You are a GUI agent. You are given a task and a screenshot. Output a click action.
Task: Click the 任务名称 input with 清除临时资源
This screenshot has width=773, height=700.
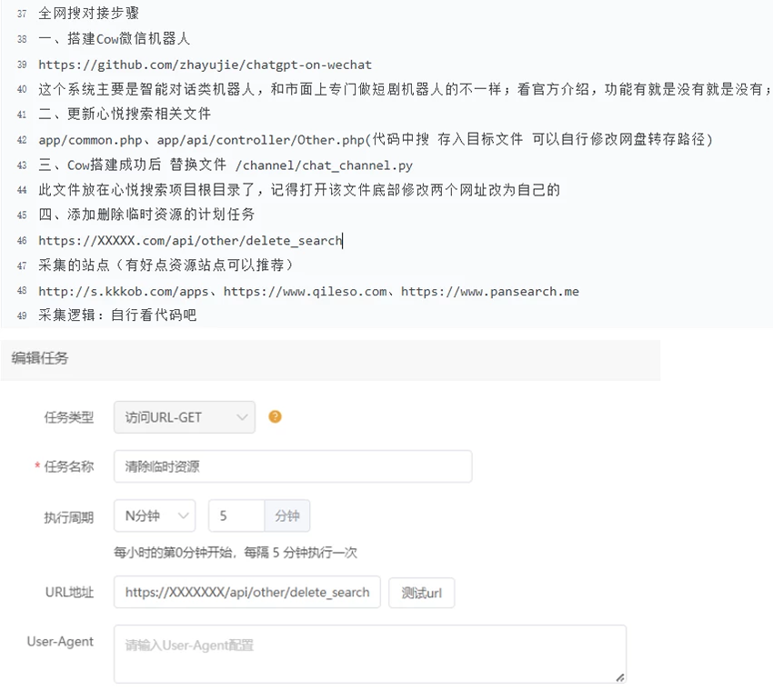coord(293,466)
